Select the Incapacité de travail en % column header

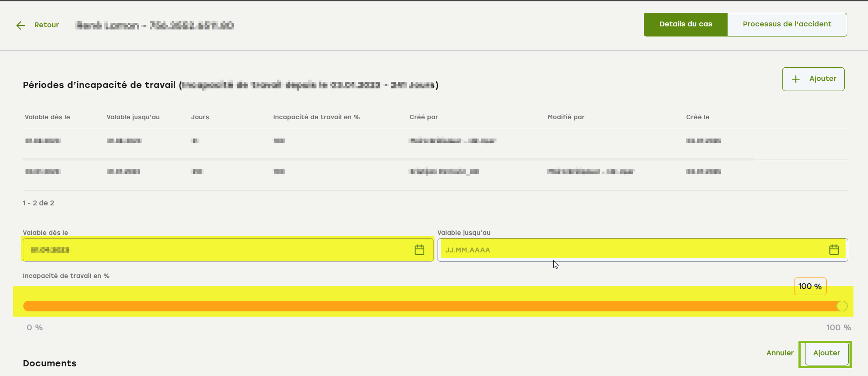(316, 117)
